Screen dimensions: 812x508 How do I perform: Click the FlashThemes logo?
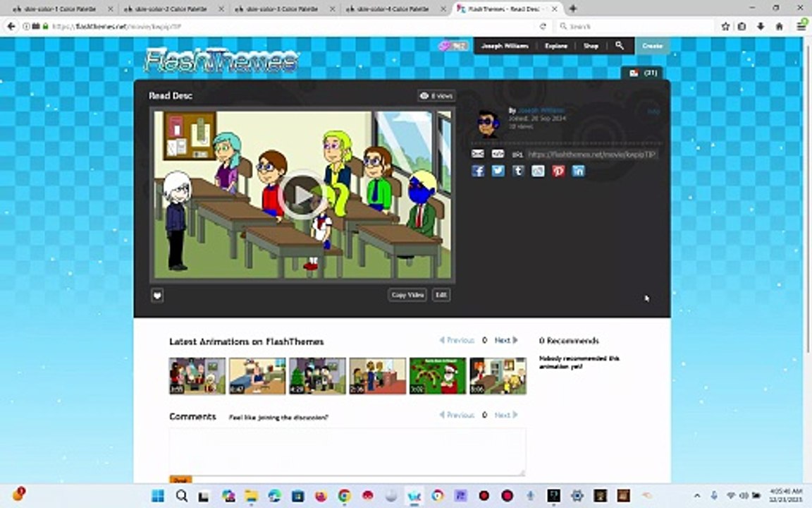point(221,60)
